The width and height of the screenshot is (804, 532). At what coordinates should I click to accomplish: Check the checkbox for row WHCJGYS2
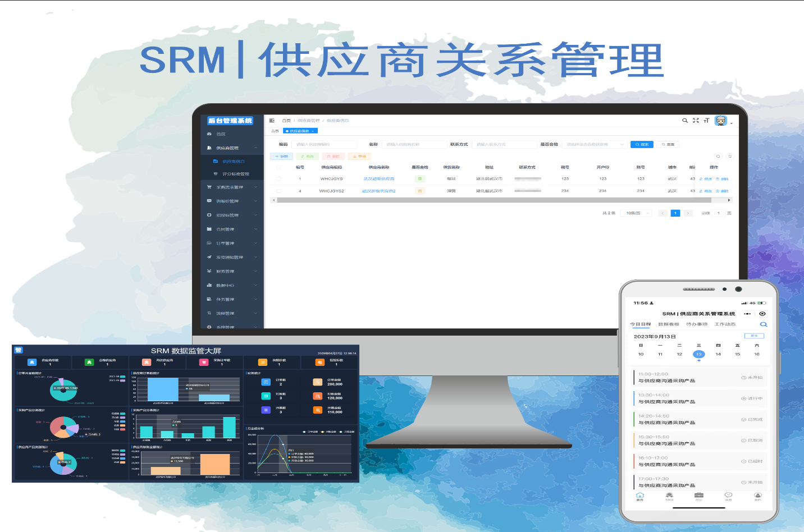(x=279, y=191)
